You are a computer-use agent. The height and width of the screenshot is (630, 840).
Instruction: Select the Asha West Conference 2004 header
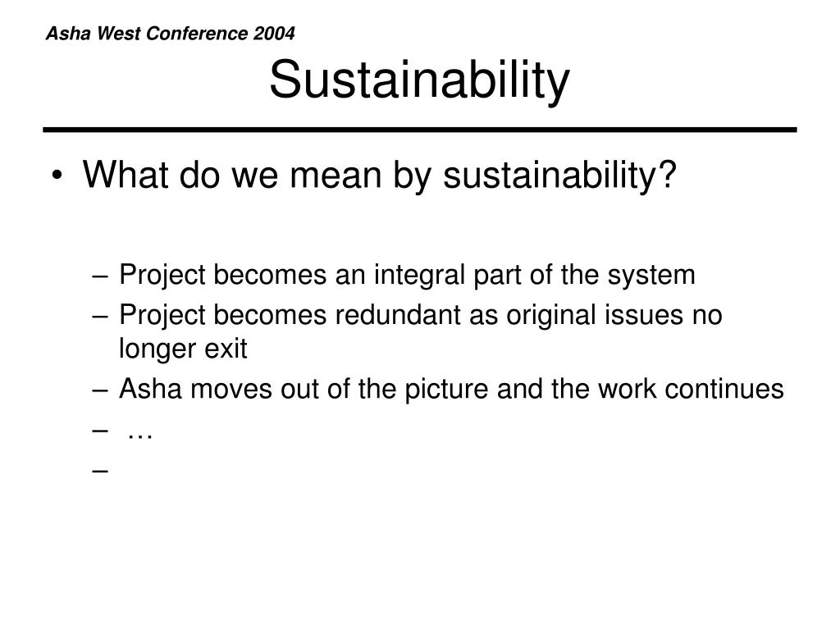click(171, 33)
